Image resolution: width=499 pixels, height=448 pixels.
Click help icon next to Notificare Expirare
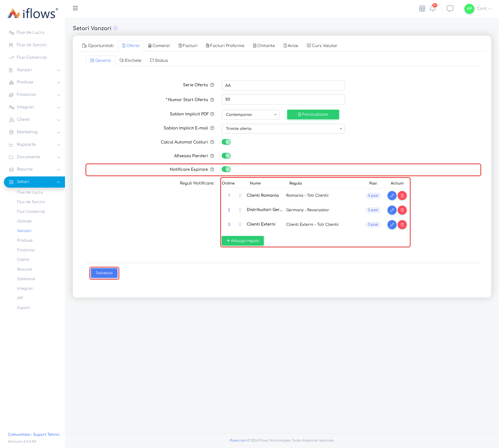(212, 169)
